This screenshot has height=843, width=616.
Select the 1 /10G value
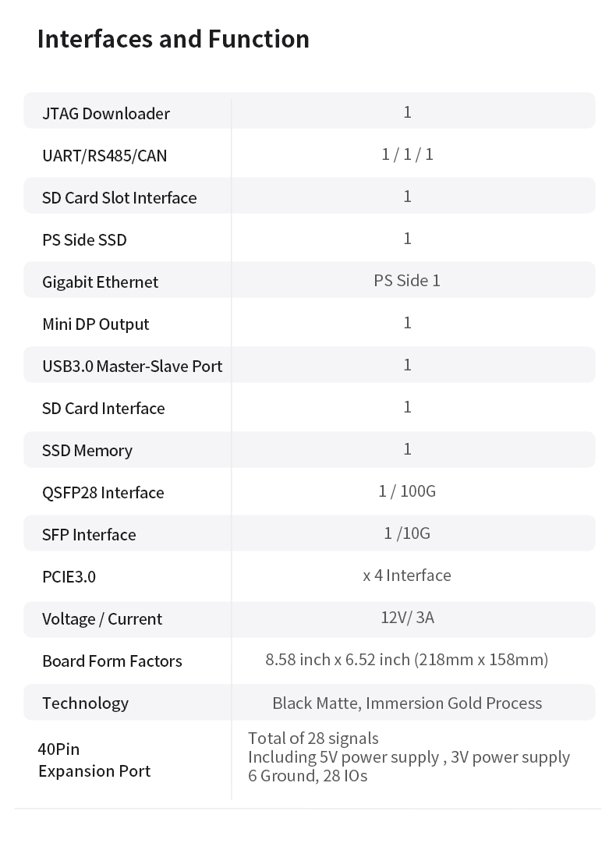point(407,533)
